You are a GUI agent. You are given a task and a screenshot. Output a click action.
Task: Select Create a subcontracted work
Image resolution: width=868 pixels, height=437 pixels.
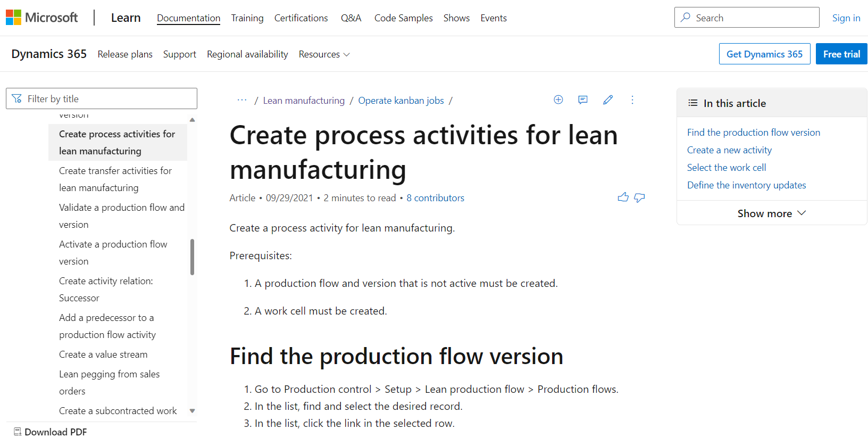[x=118, y=411]
